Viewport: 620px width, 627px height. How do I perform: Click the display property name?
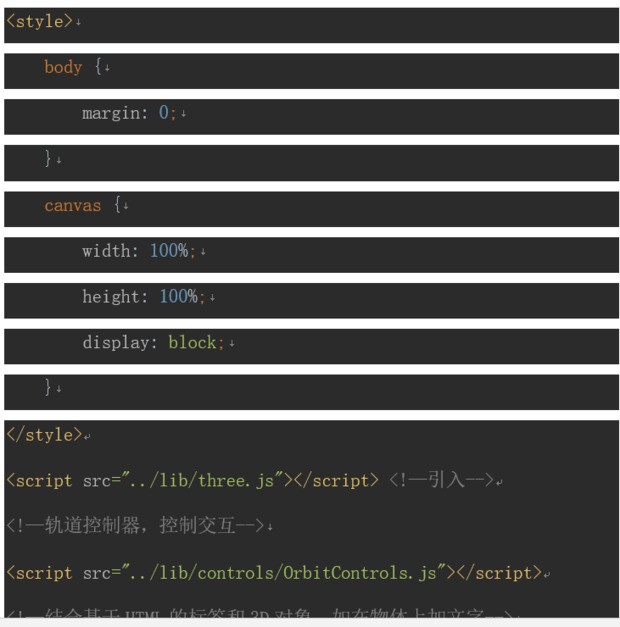(x=117, y=343)
